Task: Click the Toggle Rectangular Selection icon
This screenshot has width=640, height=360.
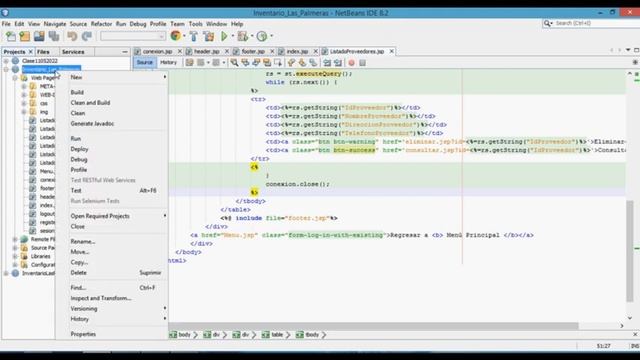Action: tap(278, 62)
